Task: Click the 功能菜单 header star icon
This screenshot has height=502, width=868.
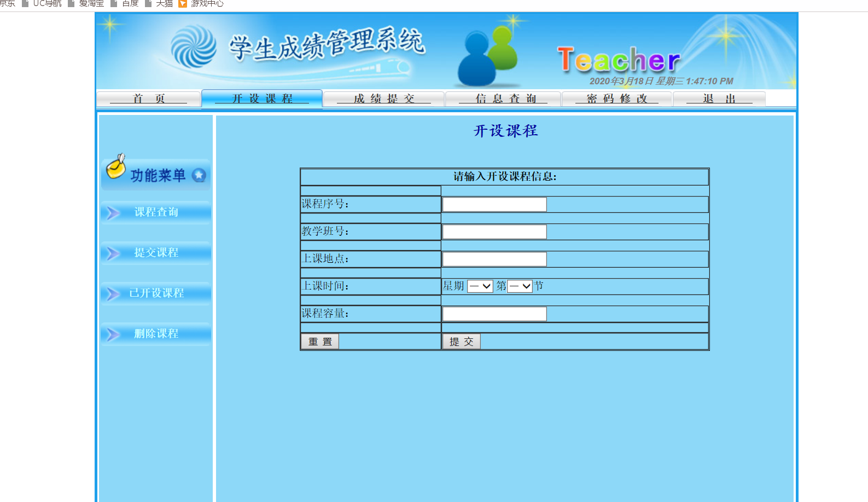Action: point(199,175)
